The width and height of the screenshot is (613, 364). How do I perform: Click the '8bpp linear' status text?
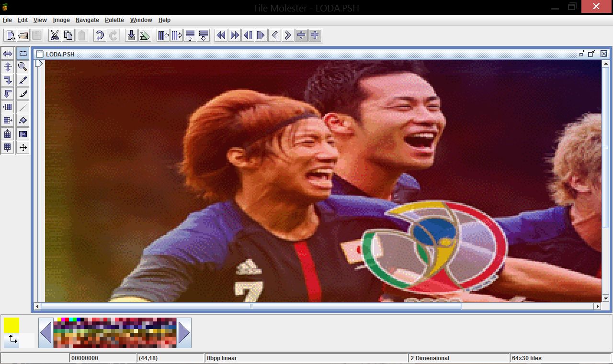(222, 358)
